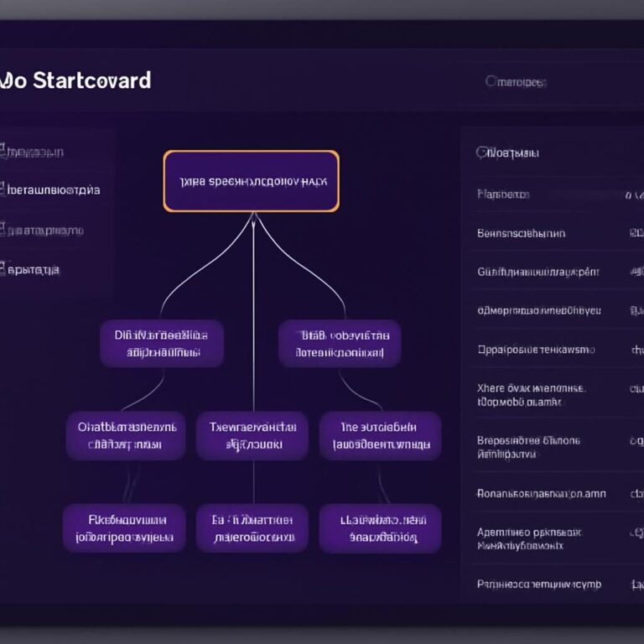Image resolution: width=644 pixels, height=644 pixels.
Task: Select the bottom-left leaf node of the diagram
Action: [124, 528]
